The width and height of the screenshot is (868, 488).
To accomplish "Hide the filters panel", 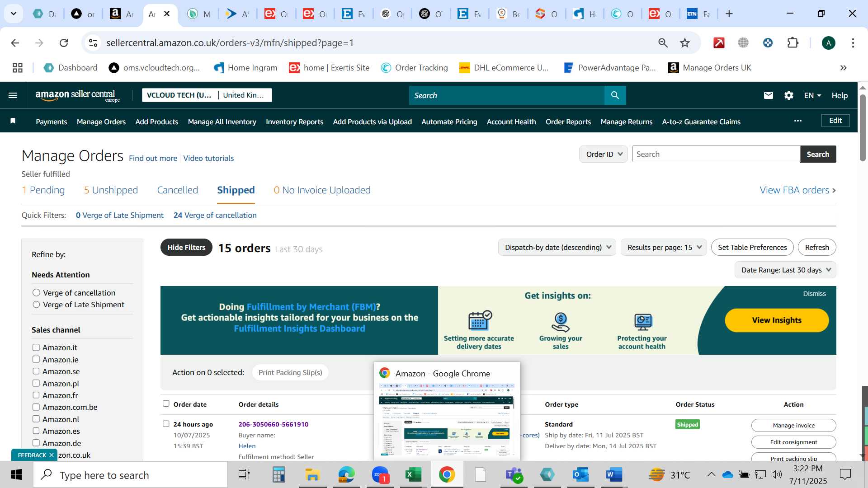I will pos(186,247).
